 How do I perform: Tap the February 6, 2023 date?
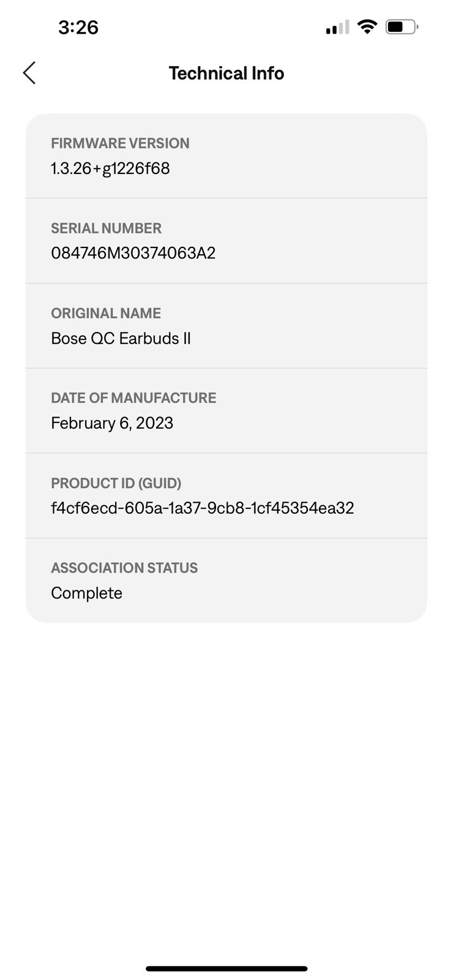(x=112, y=423)
